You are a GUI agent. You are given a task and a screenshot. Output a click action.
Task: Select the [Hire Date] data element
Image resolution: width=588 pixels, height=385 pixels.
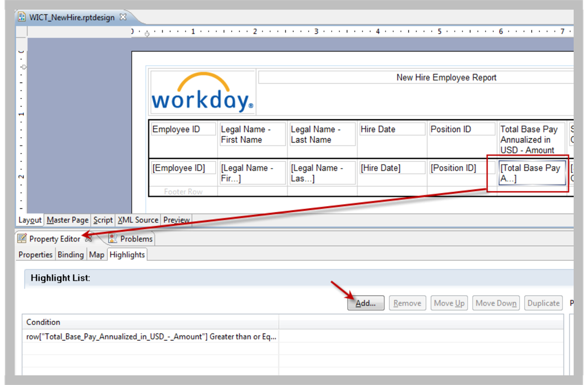(392, 168)
